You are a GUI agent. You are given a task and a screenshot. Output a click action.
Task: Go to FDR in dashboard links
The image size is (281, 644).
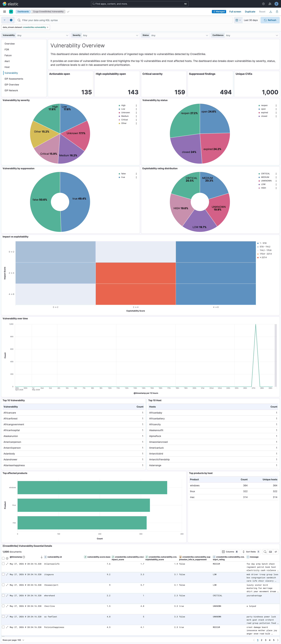pyautogui.click(x=7, y=50)
